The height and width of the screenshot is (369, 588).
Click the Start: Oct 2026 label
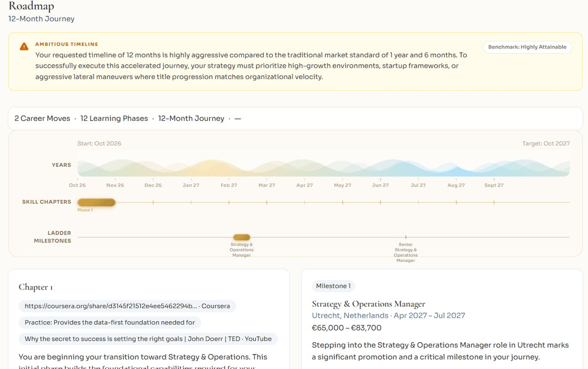tap(99, 144)
